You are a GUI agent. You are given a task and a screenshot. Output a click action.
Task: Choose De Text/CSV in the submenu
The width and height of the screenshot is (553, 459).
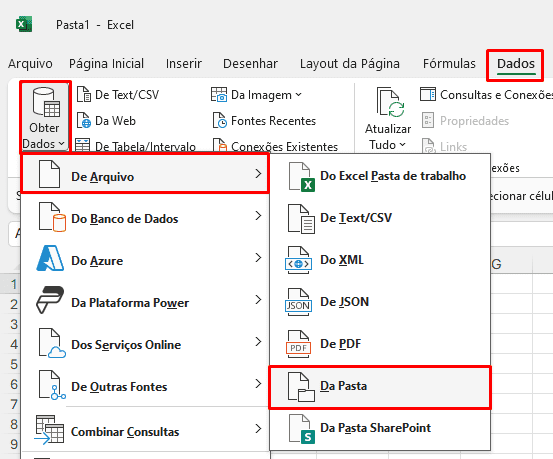tap(380, 218)
